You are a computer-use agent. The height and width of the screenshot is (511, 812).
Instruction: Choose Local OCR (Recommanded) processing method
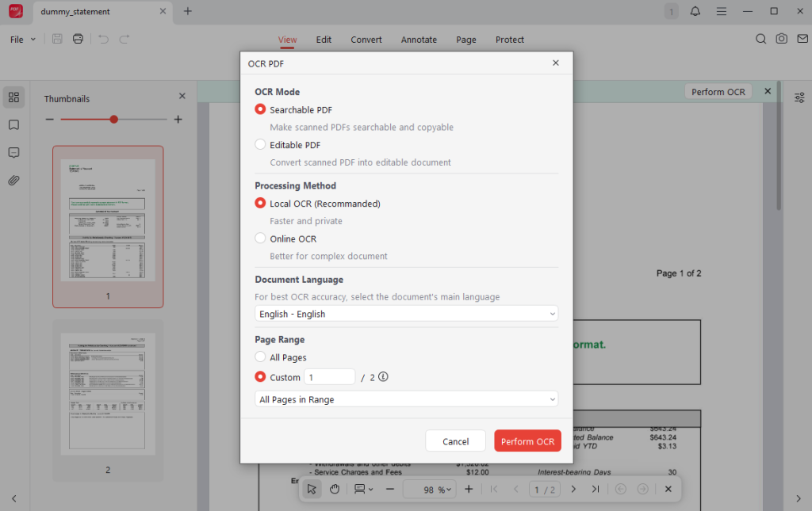click(260, 204)
